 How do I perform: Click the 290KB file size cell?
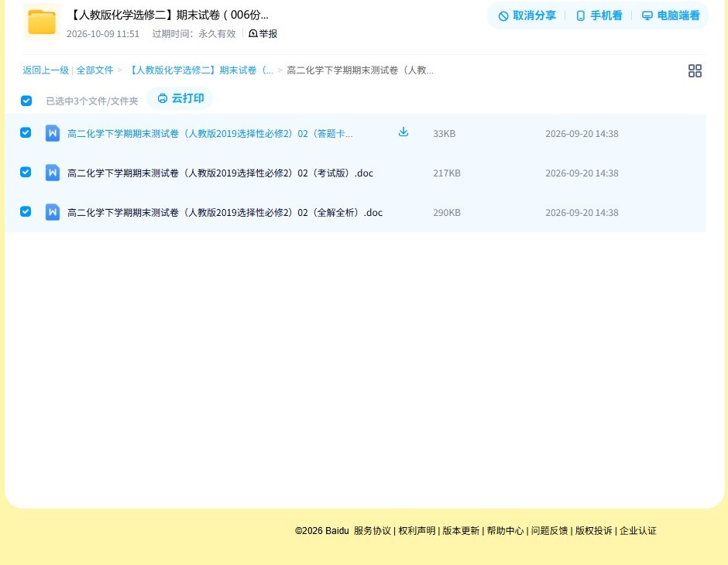[447, 212]
